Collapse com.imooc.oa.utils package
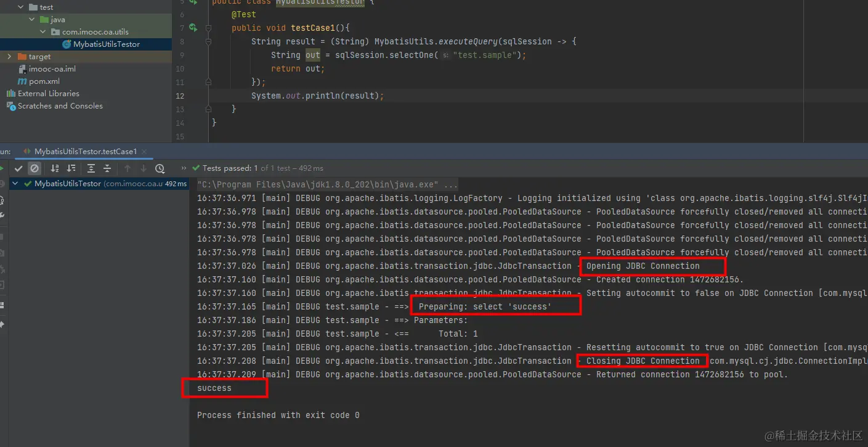The width and height of the screenshot is (868, 447). point(43,32)
